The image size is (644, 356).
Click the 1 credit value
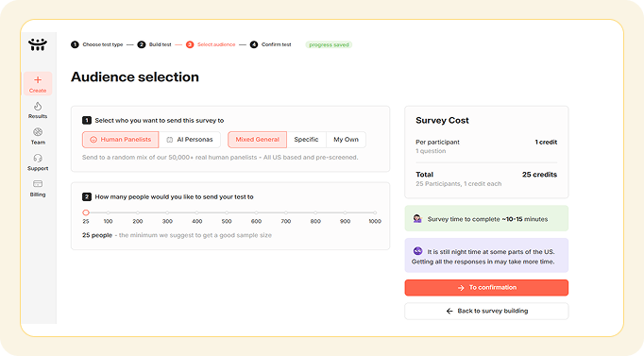546,142
